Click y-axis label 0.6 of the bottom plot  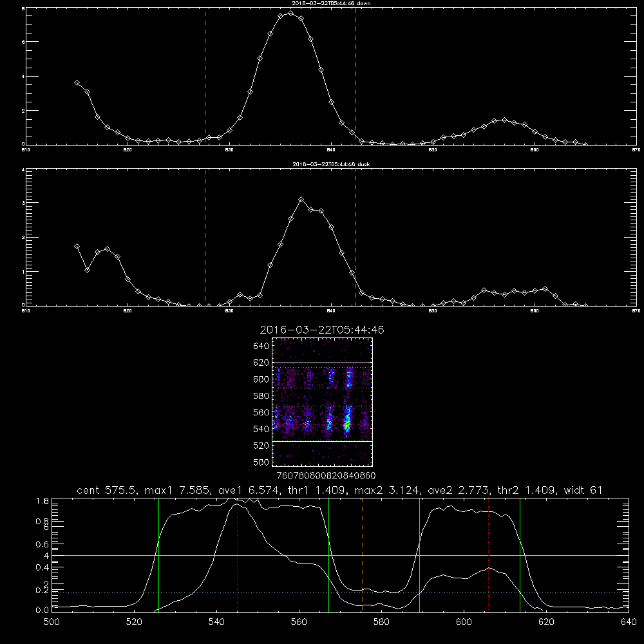pos(43,544)
